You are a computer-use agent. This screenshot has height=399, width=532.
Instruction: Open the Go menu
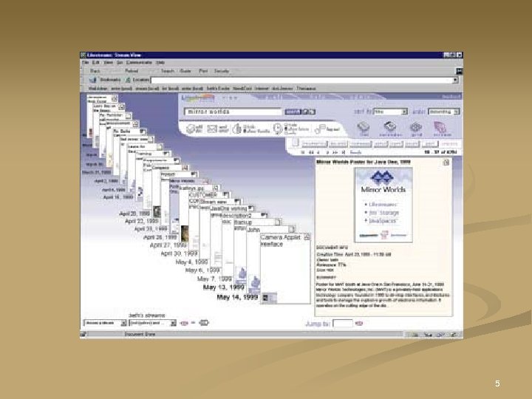(120, 63)
